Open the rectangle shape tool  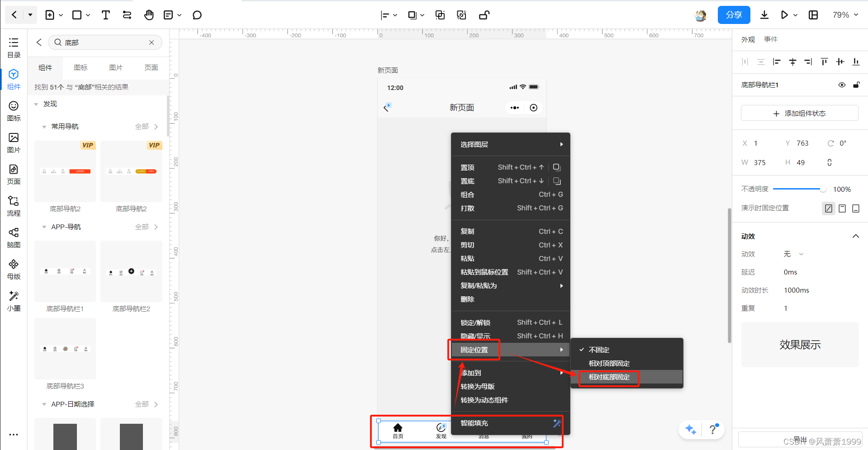click(x=77, y=15)
